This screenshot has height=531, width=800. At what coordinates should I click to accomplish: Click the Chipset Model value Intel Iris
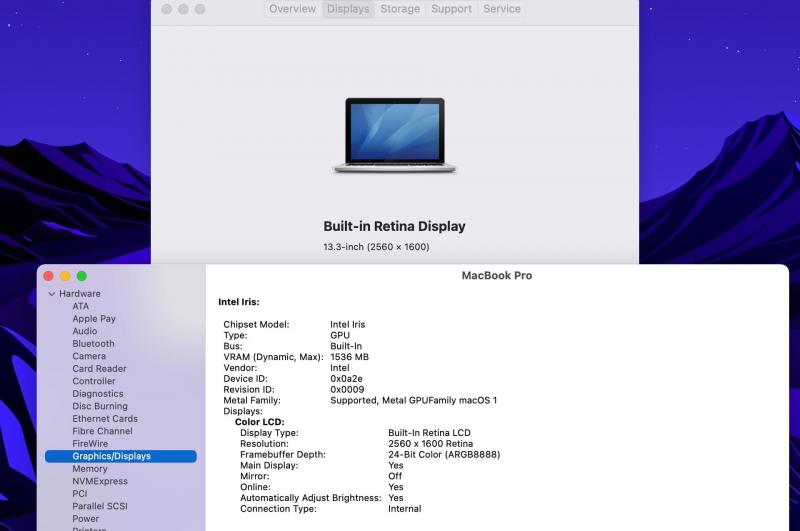click(x=347, y=324)
